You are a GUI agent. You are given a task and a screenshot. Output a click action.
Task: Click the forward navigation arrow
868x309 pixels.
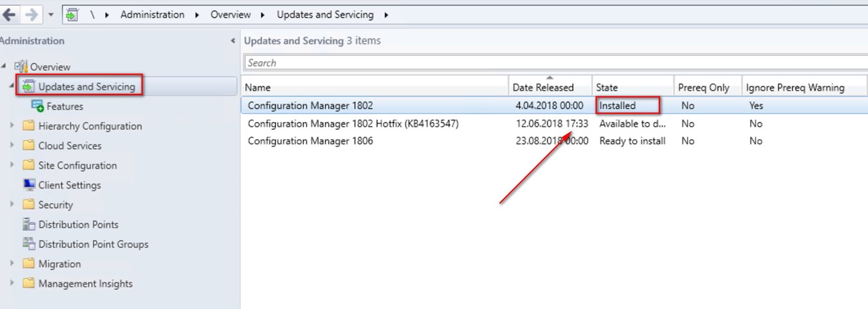[x=31, y=14]
